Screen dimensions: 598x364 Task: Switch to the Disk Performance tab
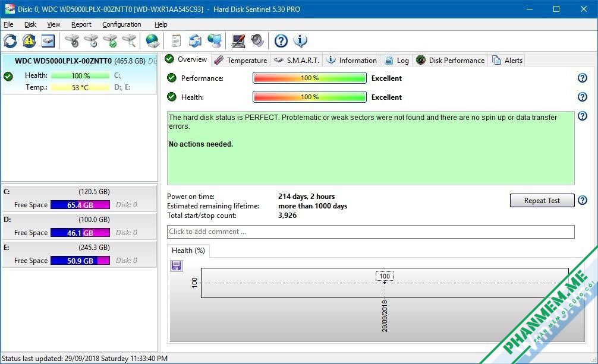[450, 60]
